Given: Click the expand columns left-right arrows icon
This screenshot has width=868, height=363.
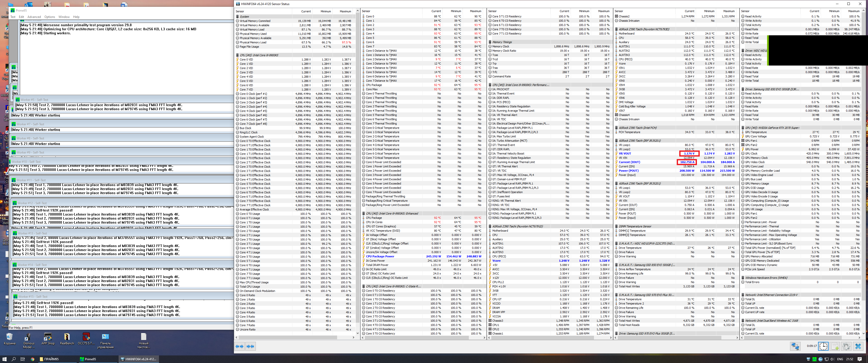Looking at the screenshot, I should pyautogui.click(x=239, y=346).
